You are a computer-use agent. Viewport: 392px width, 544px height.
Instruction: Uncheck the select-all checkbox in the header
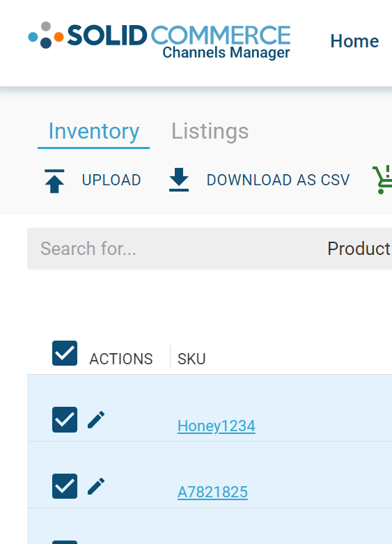click(x=65, y=353)
